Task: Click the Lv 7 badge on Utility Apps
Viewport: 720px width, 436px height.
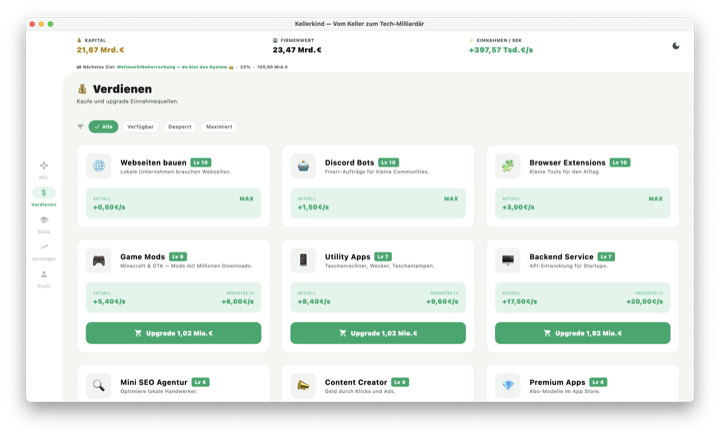Action: [x=383, y=257]
